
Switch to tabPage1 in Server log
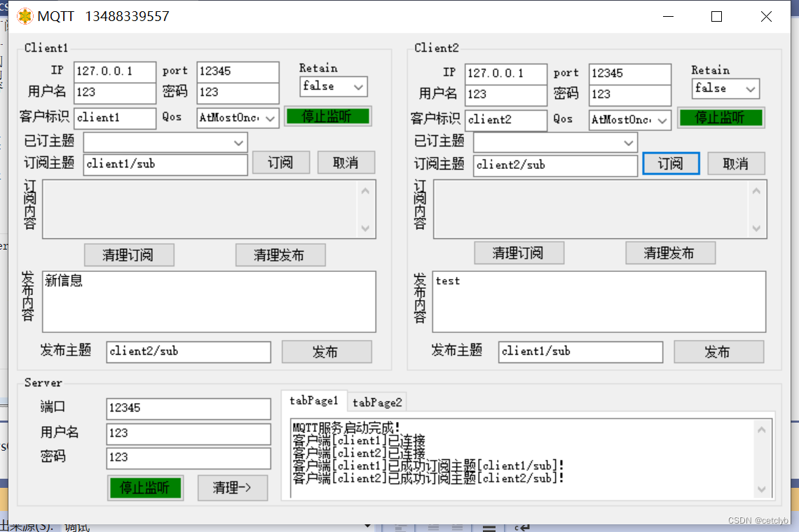[x=314, y=401]
